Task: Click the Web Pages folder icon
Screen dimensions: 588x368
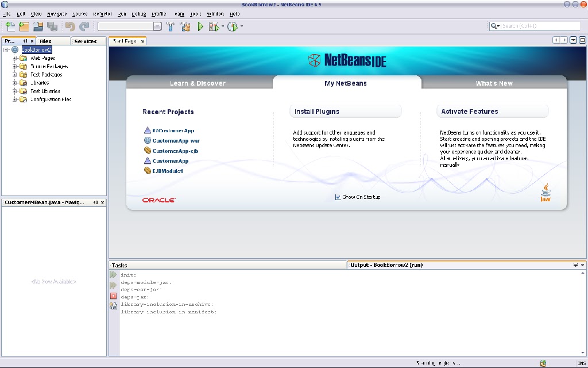Action: coord(23,58)
